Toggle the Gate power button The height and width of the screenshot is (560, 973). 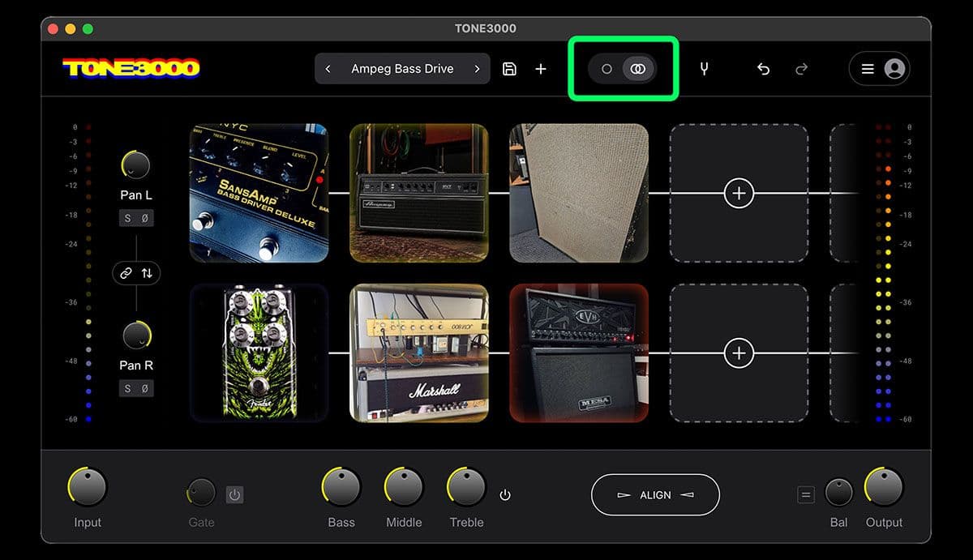pos(234,494)
